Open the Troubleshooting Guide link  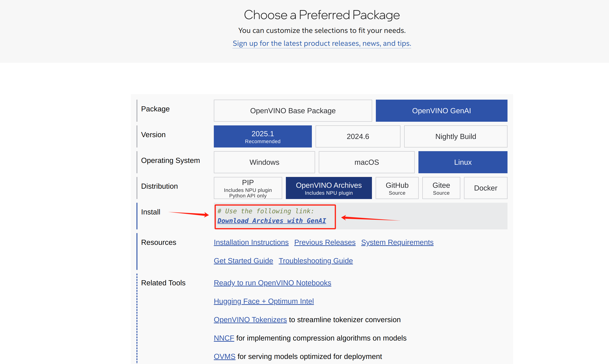coord(316,261)
